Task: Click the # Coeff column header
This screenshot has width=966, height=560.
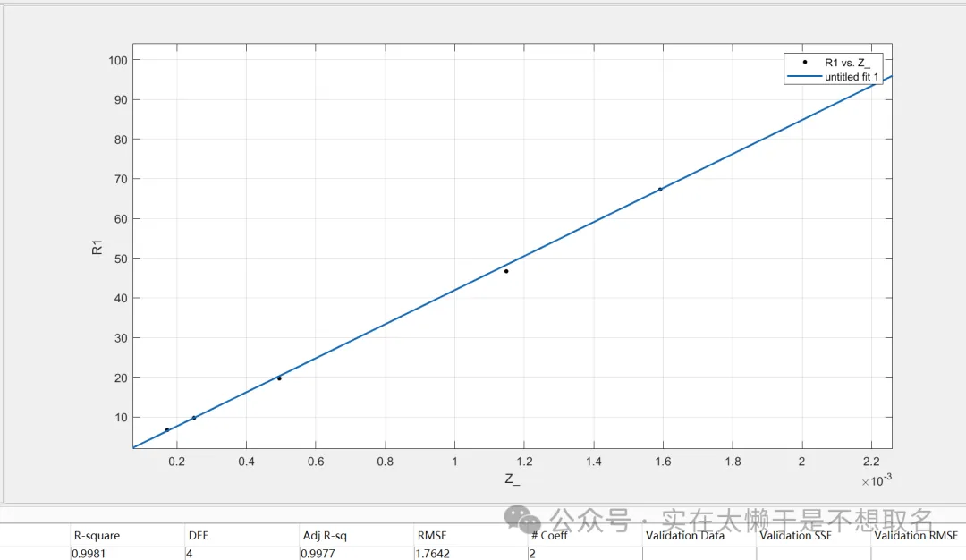Action: coord(549,536)
